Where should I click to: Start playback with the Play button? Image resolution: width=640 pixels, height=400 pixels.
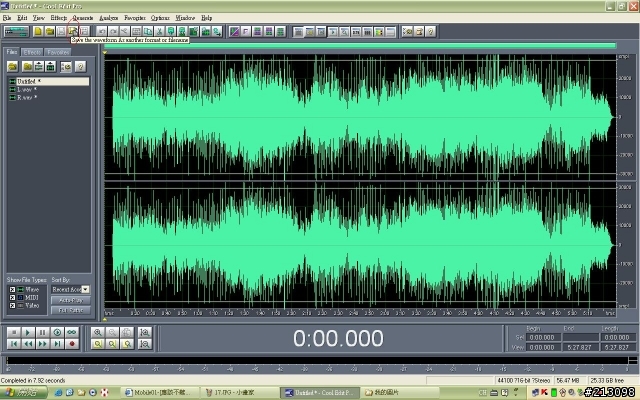click(x=28, y=332)
